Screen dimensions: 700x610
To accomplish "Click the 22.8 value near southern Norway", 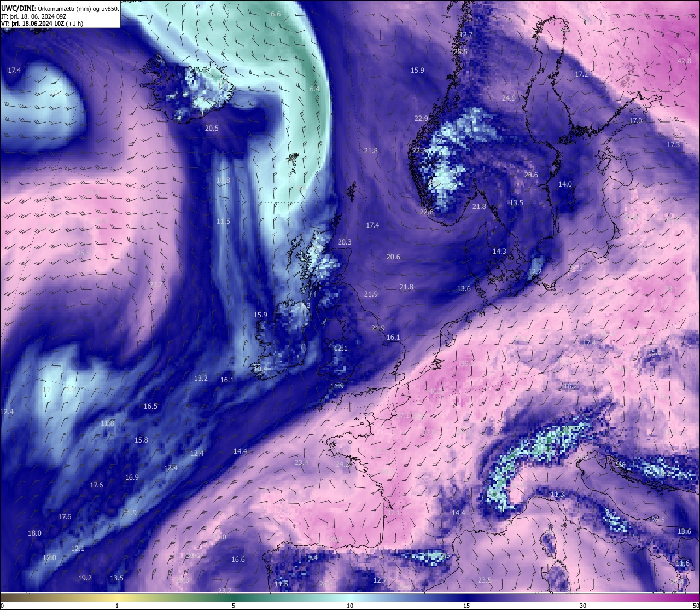I will click(x=427, y=212).
